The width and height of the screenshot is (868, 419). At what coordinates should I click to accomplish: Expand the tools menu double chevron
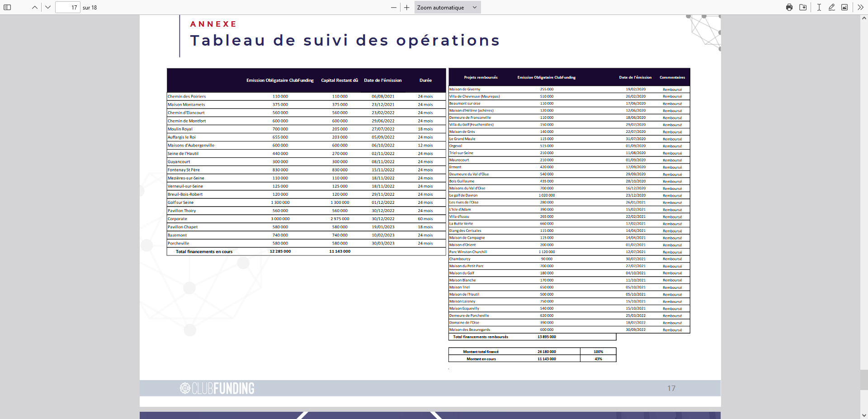click(860, 7)
